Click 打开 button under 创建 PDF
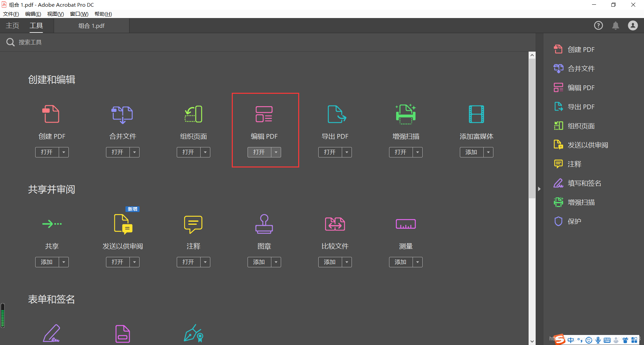The width and height of the screenshot is (644, 345). tap(47, 152)
